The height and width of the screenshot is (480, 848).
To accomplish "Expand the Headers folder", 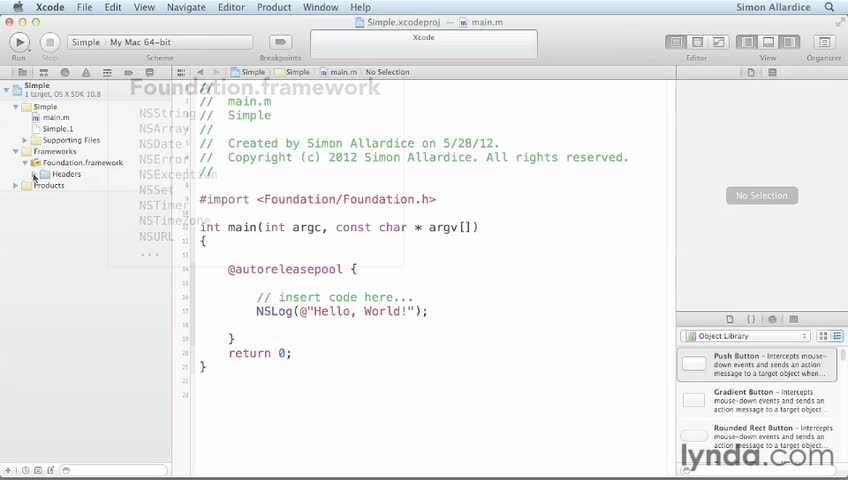I will pyautogui.click(x=34, y=174).
